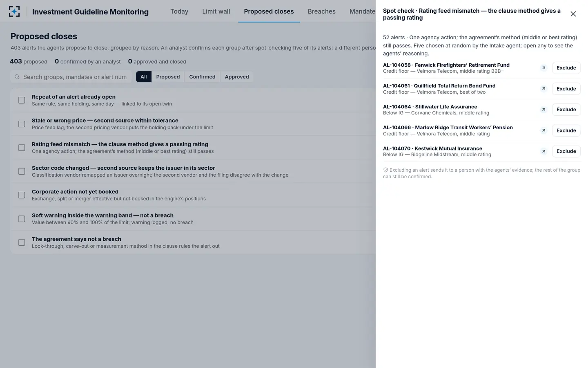The image size is (588, 368).
Task: Check the Corporate action not yet booked group
Action: [x=22, y=195]
